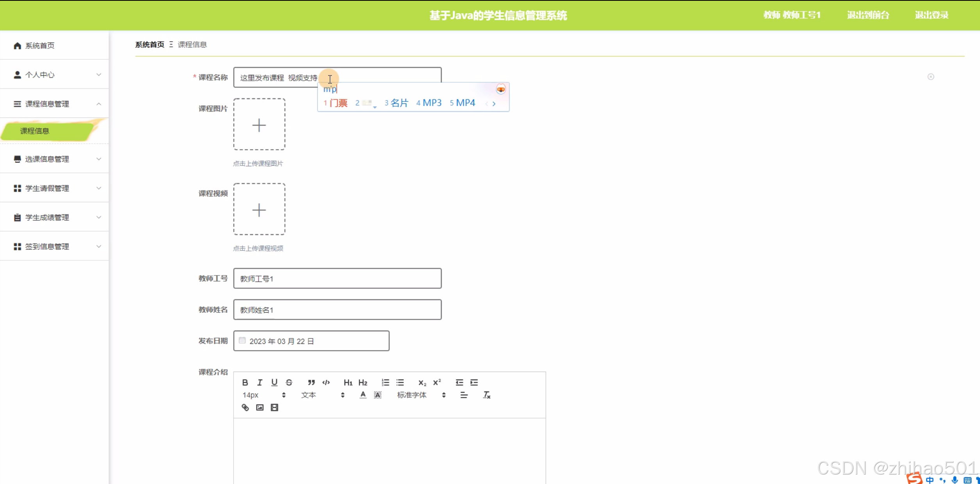980x484 pixels.
Task: Toggle the superscript format button
Action: tap(437, 382)
